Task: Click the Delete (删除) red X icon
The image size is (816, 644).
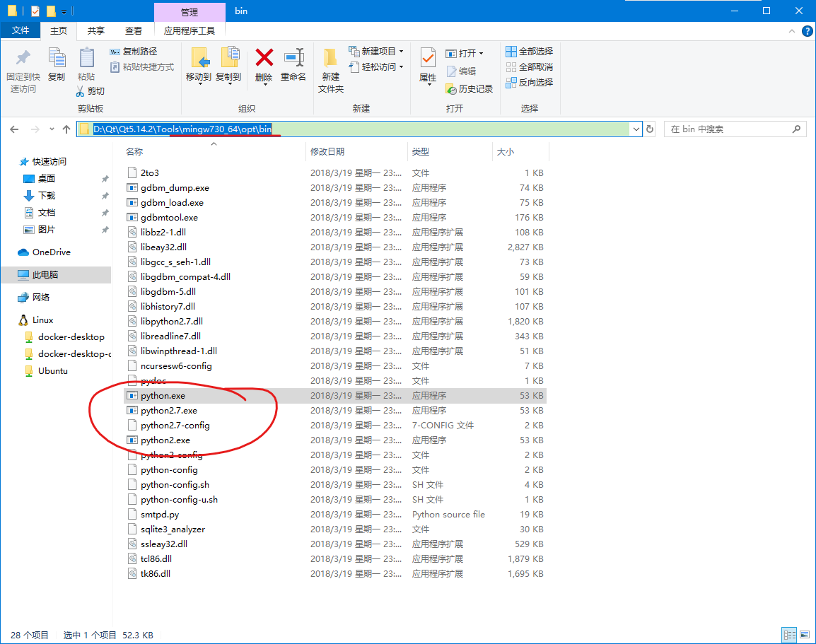Action: pyautogui.click(x=264, y=58)
